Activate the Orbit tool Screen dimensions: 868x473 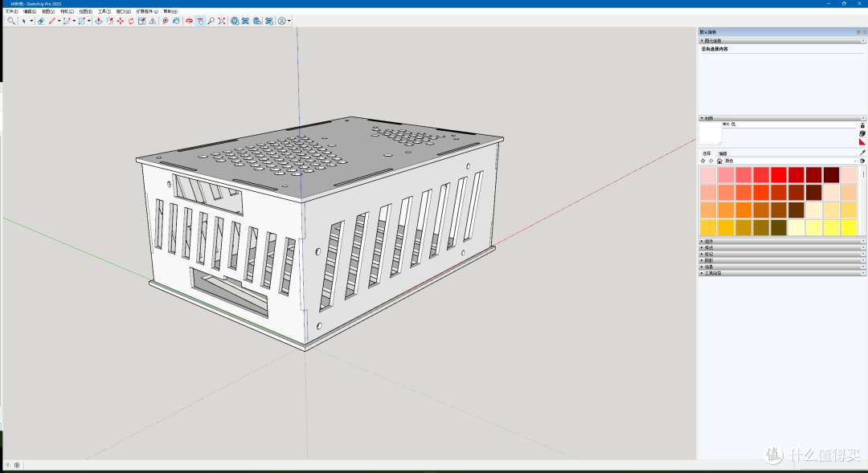189,21
